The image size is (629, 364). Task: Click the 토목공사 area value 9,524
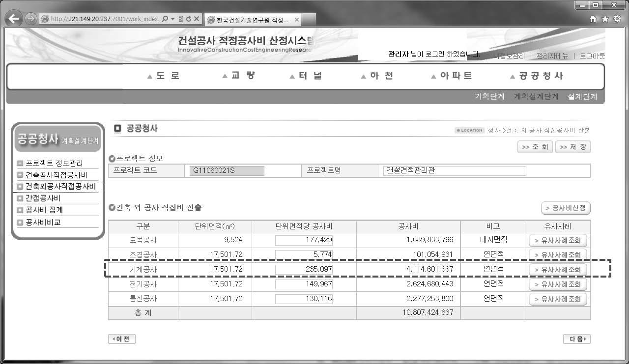pyautogui.click(x=232, y=240)
